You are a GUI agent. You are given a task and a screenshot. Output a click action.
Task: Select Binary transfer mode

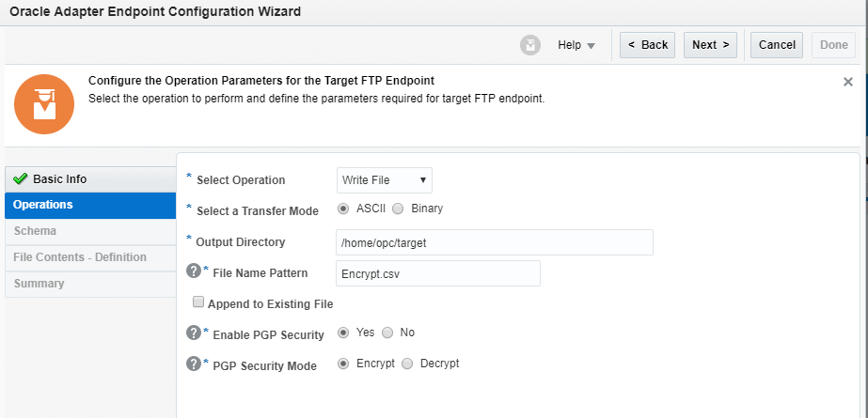398,209
